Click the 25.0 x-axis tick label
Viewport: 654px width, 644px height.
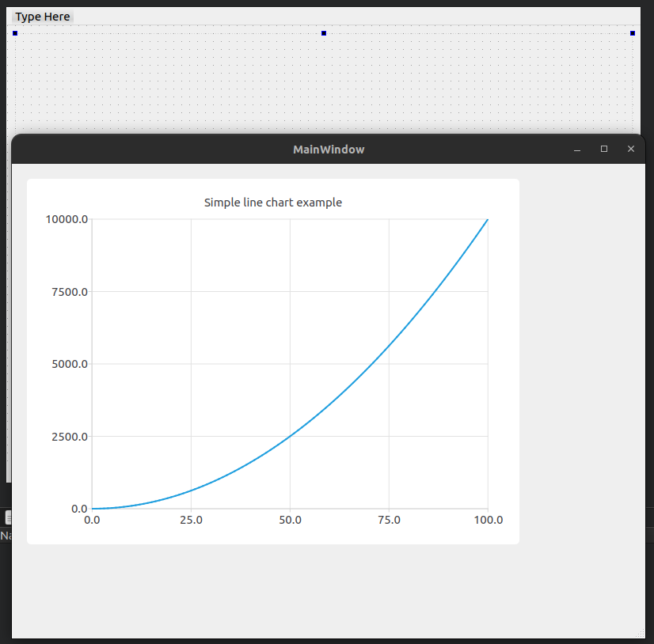(191, 520)
